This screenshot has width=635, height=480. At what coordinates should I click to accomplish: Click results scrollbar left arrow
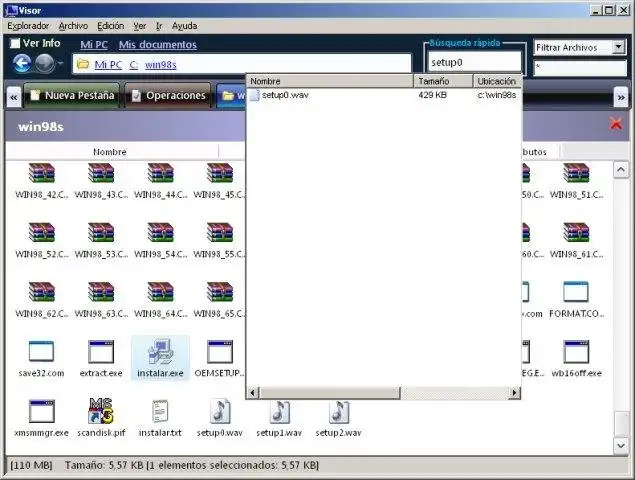pos(253,393)
